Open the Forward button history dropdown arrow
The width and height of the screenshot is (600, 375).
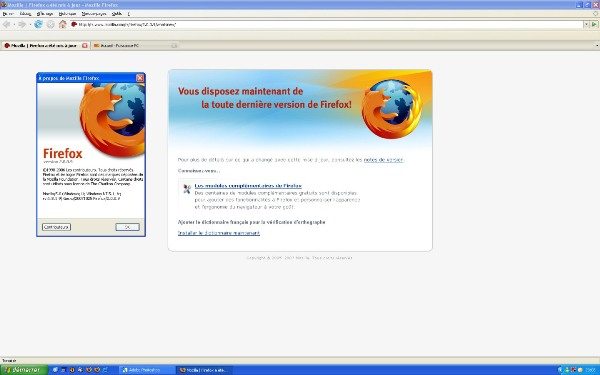coord(29,25)
